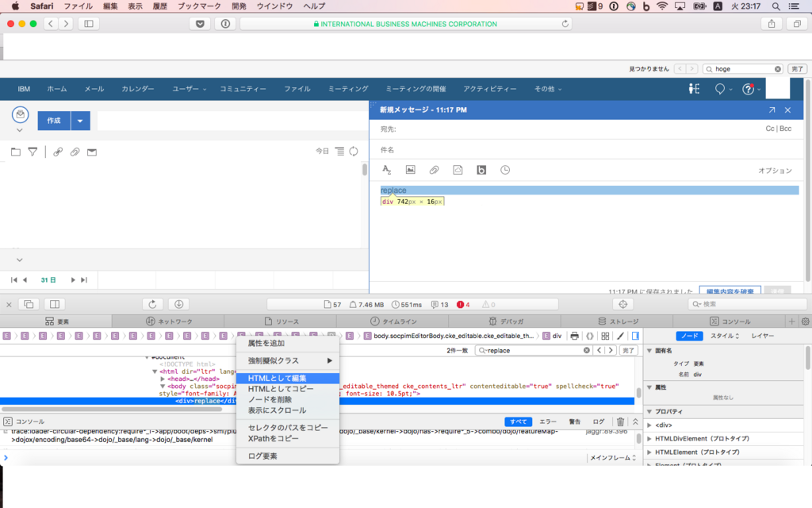This screenshot has width=812, height=508.
Task: Choose ノードを削除 from the context menu
Action: point(287,400)
